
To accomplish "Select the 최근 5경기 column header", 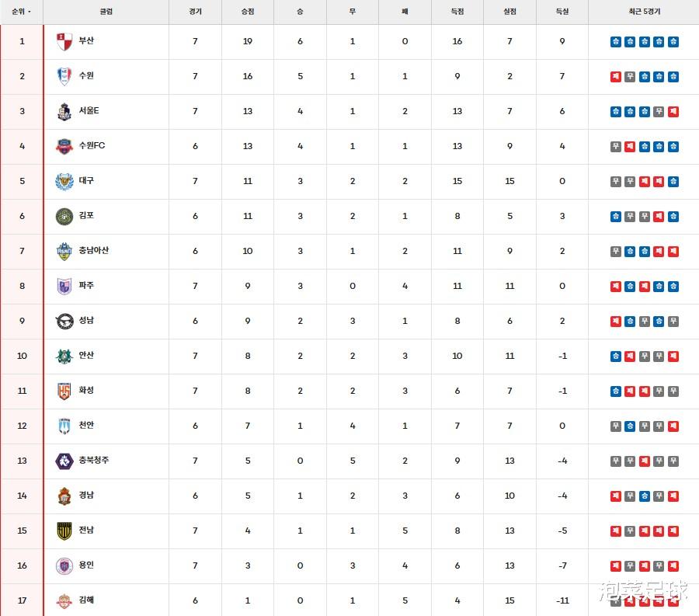I will 645,12.
